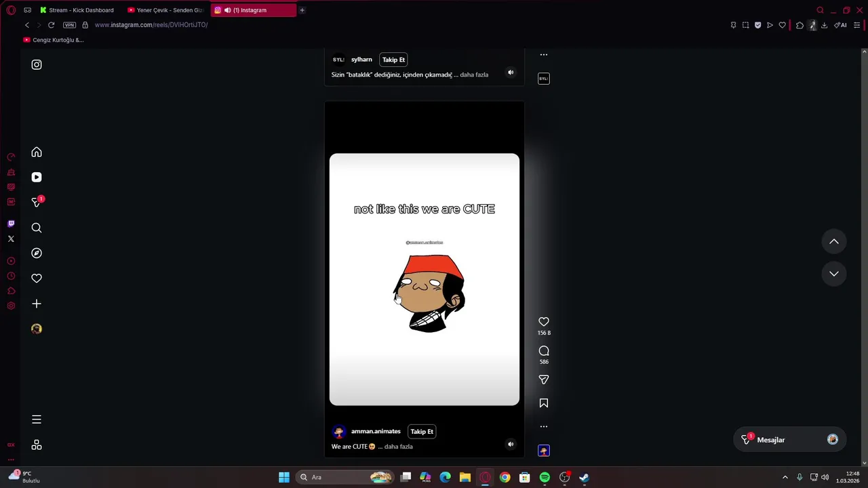868x488 pixels.
Task: Open profile avatar in Instagram sidebar
Action: (x=37, y=329)
